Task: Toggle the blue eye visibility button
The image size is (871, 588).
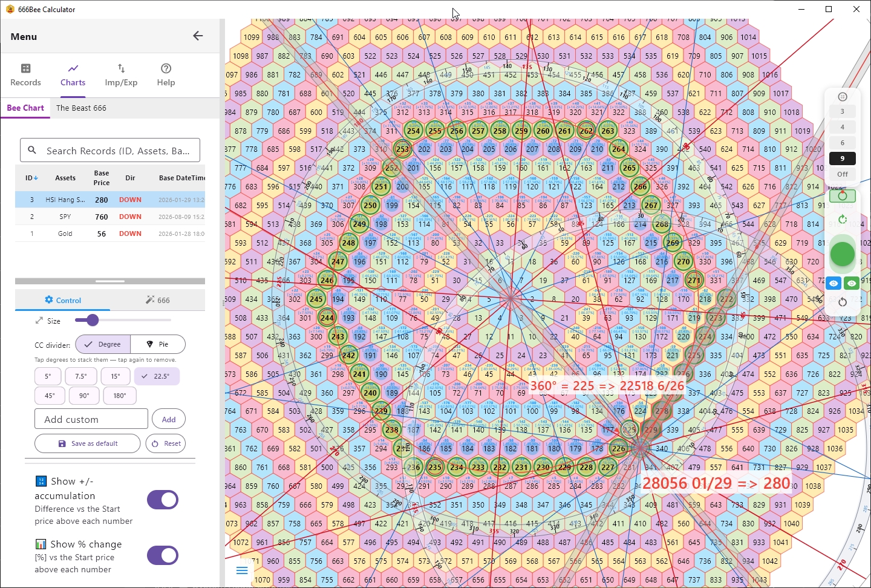Action: (x=834, y=283)
